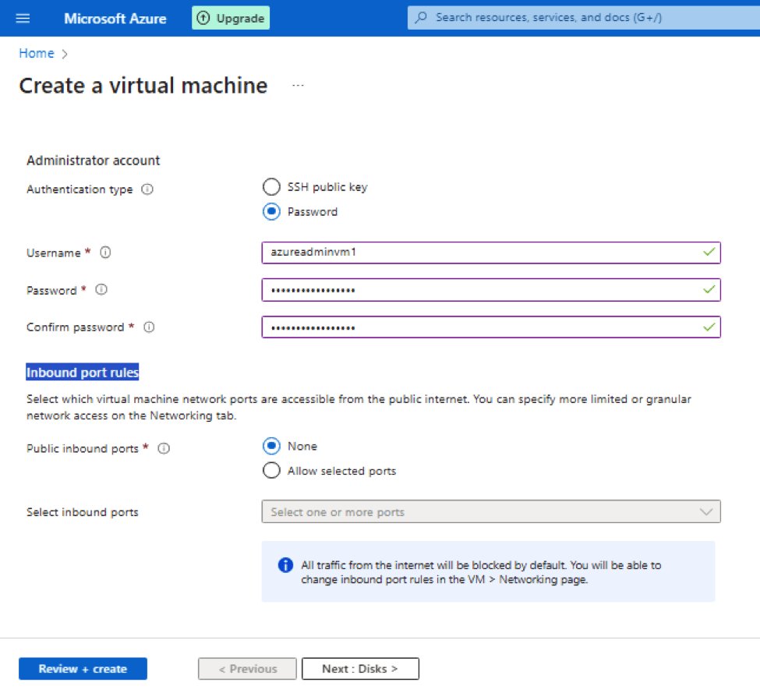760x700 pixels.
Task: Click the Review + create button
Action: 83,669
